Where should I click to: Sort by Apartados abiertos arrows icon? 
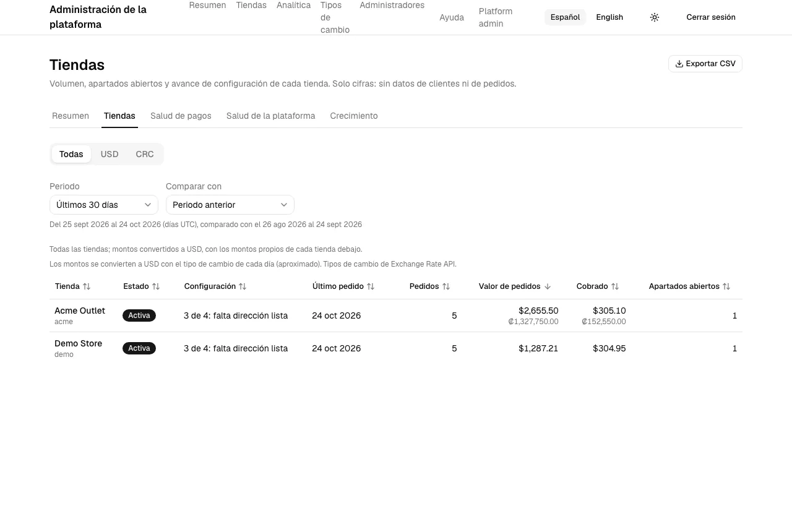tap(726, 286)
